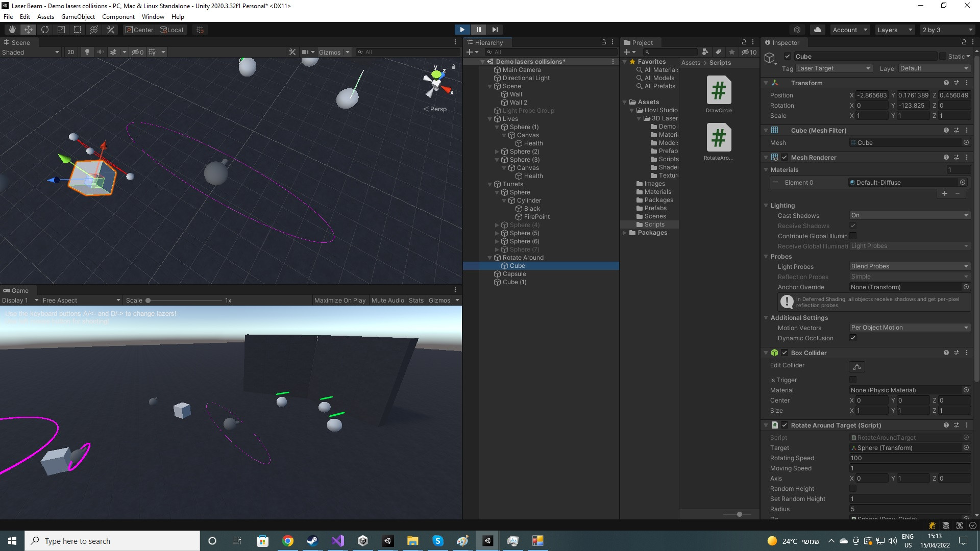Expand the Turrets node in Hierarchy
980x551 pixels.
(489, 184)
